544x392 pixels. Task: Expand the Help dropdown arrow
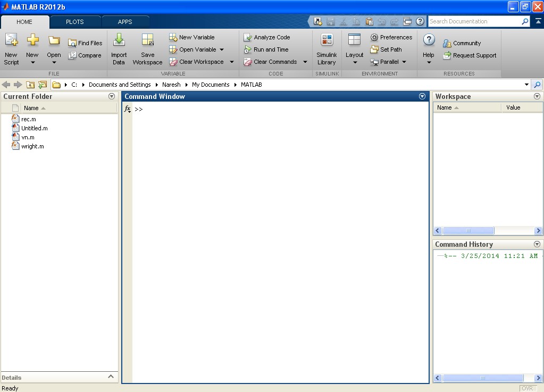coord(429,63)
